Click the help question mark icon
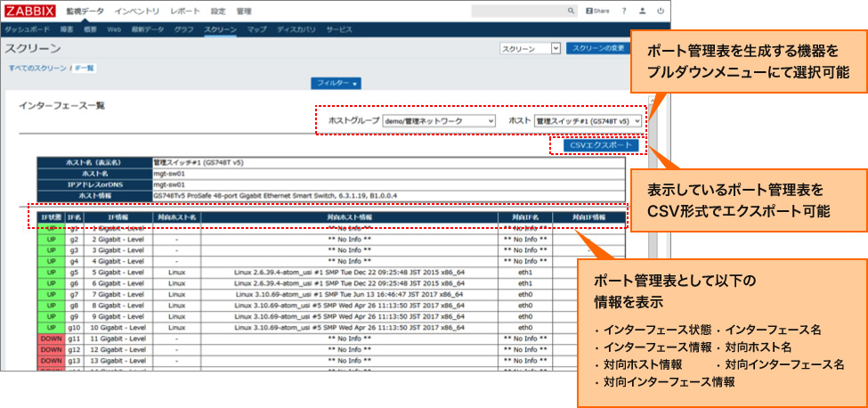The width and height of the screenshot is (868, 408). [624, 11]
